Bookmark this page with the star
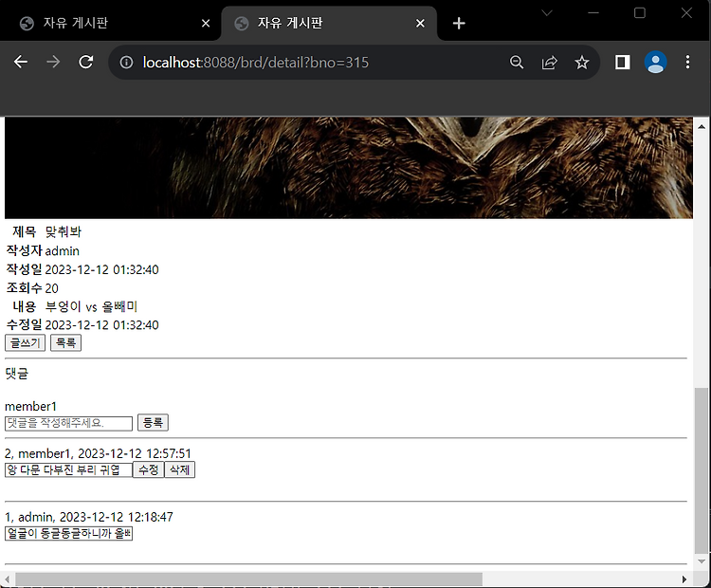Image resolution: width=711 pixels, height=588 pixels. (582, 63)
